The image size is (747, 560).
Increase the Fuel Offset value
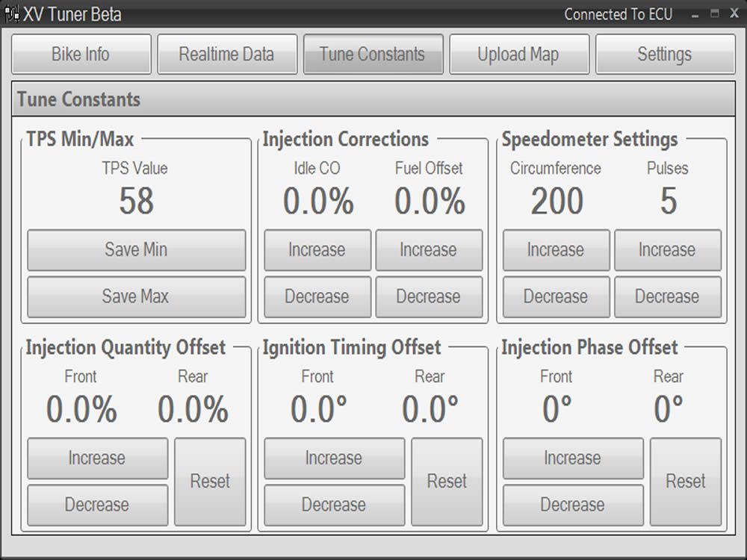pyautogui.click(x=429, y=250)
